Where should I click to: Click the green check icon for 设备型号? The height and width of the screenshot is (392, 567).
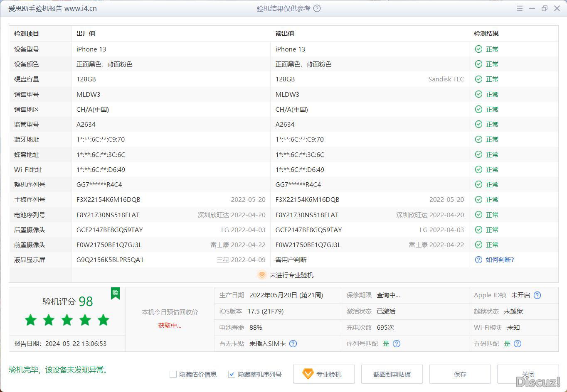click(478, 49)
